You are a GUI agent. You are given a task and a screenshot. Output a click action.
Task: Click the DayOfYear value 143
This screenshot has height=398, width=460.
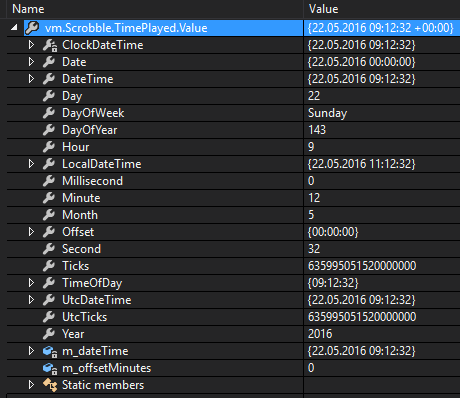317,130
